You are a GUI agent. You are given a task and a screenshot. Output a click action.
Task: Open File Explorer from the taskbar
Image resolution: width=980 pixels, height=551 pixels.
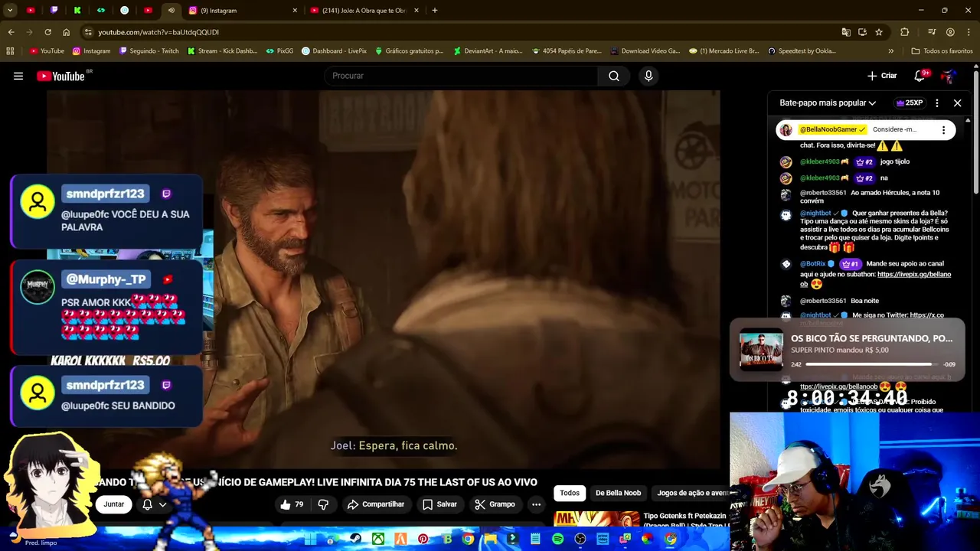490,540
